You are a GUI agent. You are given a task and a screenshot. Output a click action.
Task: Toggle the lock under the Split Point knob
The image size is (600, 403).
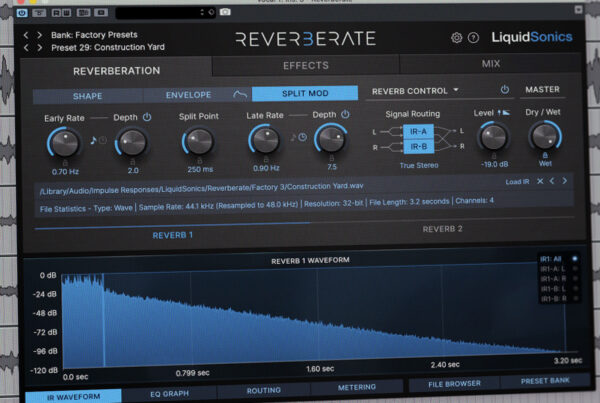click(199, 161)
